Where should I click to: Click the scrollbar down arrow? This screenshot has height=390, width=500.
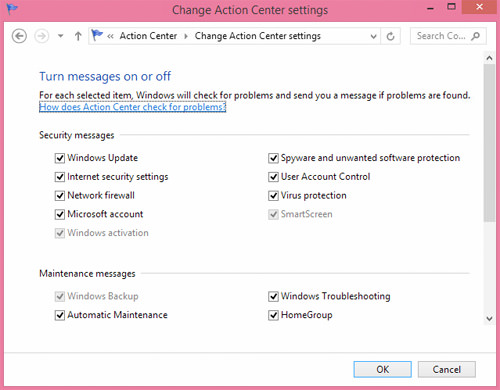(x=489, y=319)
